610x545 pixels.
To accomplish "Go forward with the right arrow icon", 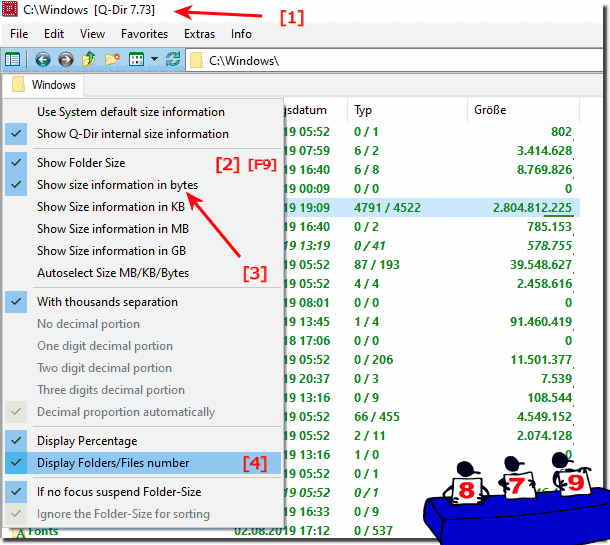I will (x=66, y=60).
